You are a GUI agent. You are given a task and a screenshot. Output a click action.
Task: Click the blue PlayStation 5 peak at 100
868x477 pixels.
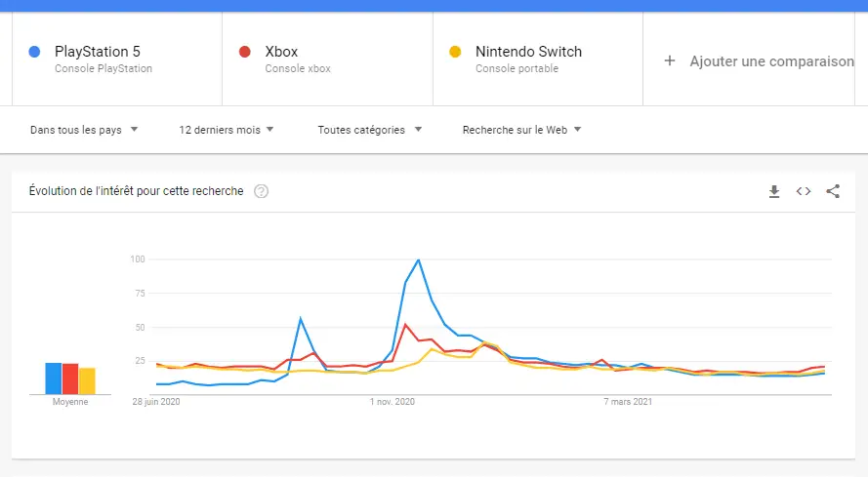pos(419,259)
